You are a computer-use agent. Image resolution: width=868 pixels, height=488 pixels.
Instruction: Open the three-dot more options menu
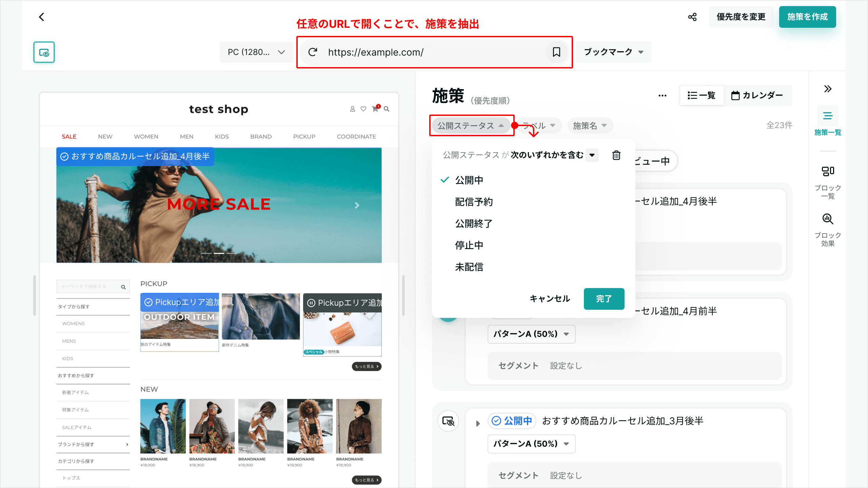tap(662, 96)
